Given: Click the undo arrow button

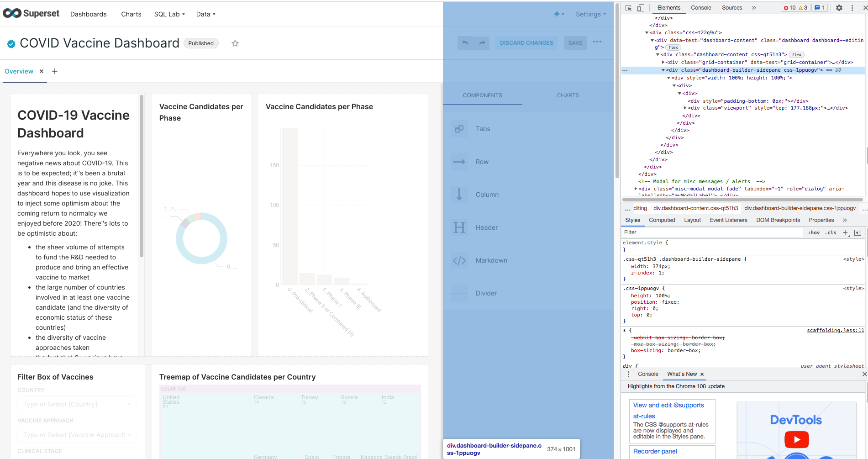Looking at the screenshot, I should click(x=465, y=43).
